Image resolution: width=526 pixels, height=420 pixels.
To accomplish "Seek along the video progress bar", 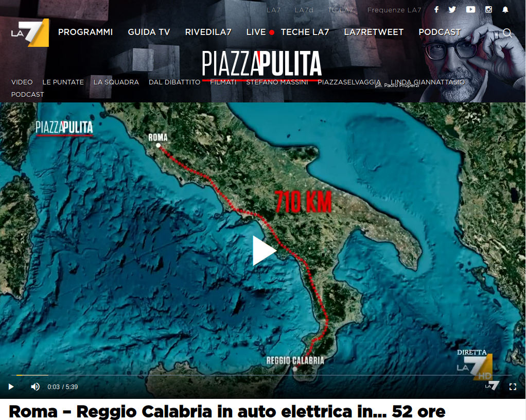I will [262, 375].
